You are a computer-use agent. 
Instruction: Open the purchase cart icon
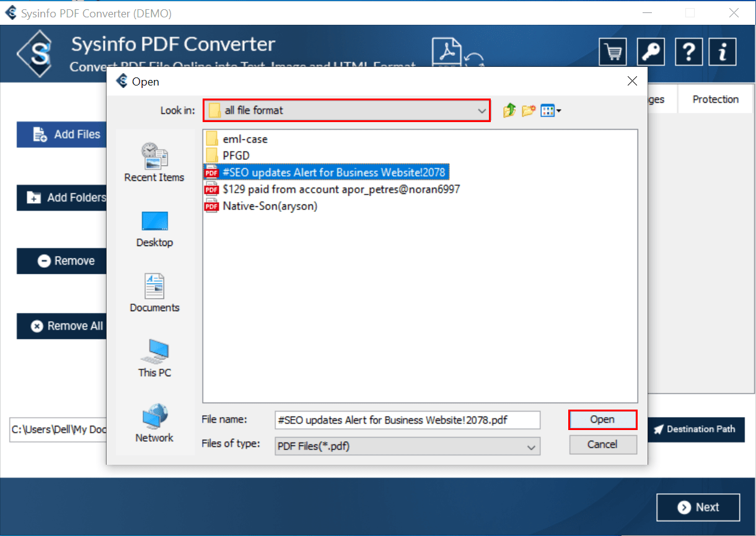pyautogui.click(x=612, y=51)
